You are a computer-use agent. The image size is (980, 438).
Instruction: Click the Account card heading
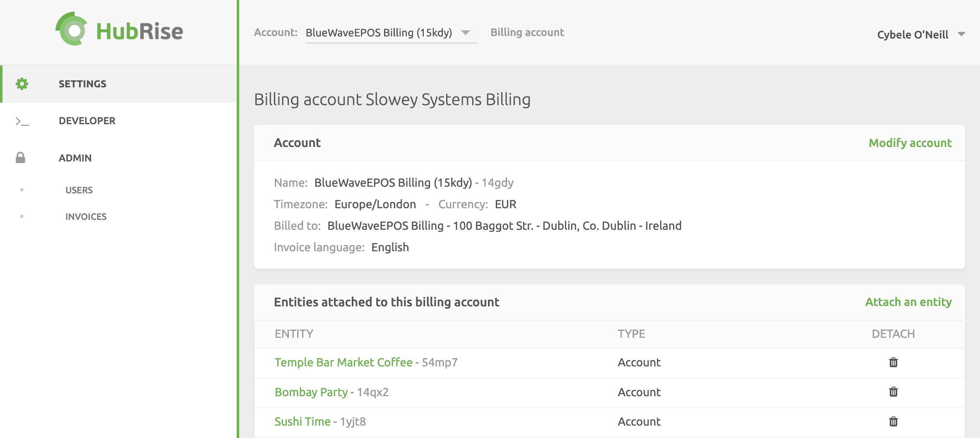click(x=297, y=143)
